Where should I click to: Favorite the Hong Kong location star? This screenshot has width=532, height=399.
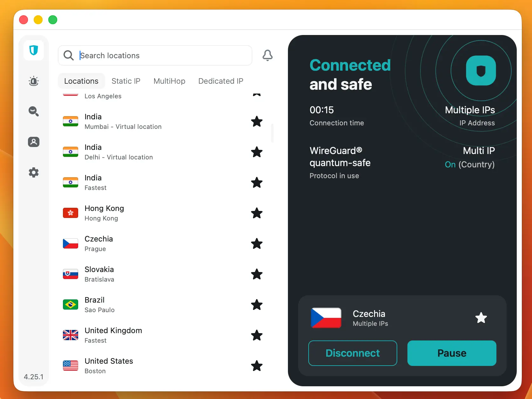point(256,213)
